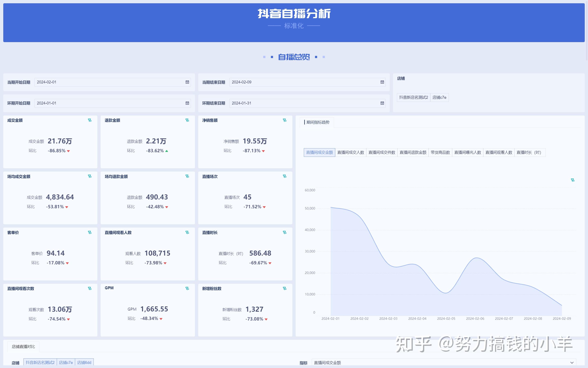Screen dimensions: 588x368
Task: Select 带货商品数 metric toggle
Action: pos(440,152)
